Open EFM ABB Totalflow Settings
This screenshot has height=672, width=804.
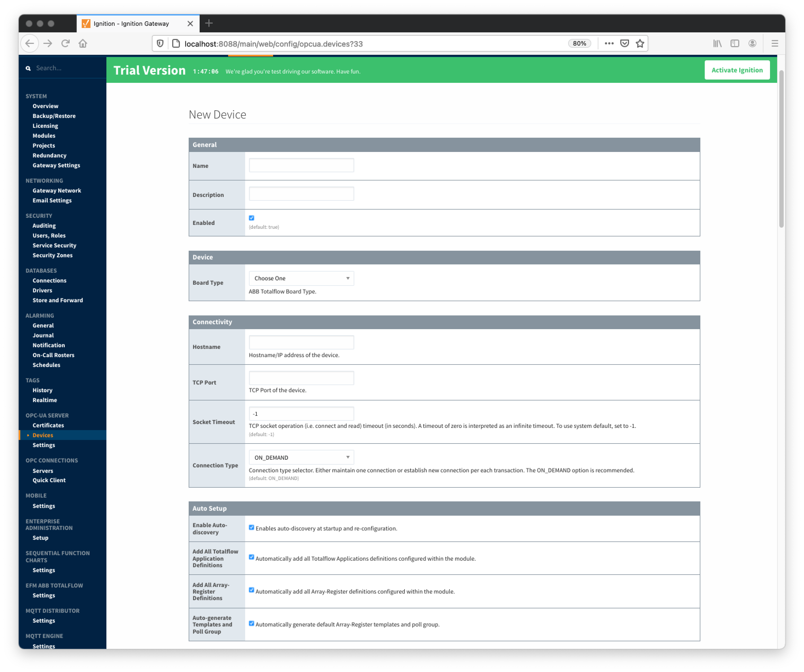click(44, 595)
